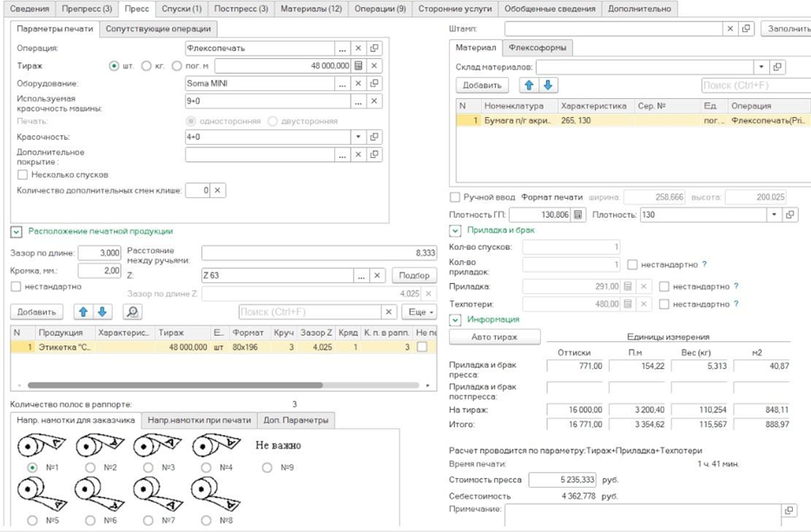The height and width of the screenshot is (532, 811).
Task: Clear the Оборудование field with X icon
Action: (359, 84)
